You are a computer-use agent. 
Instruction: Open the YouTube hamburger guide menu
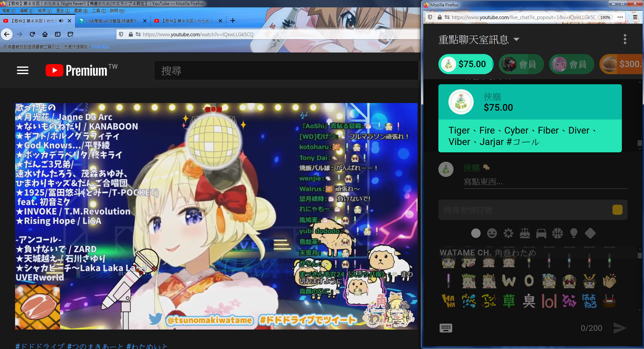point(23,70)
